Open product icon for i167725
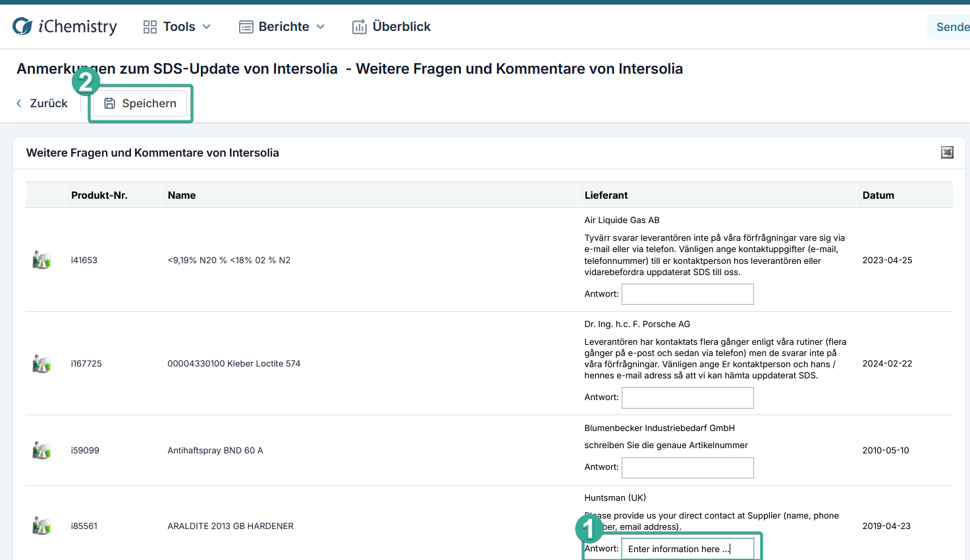 [x=41, y=363]
